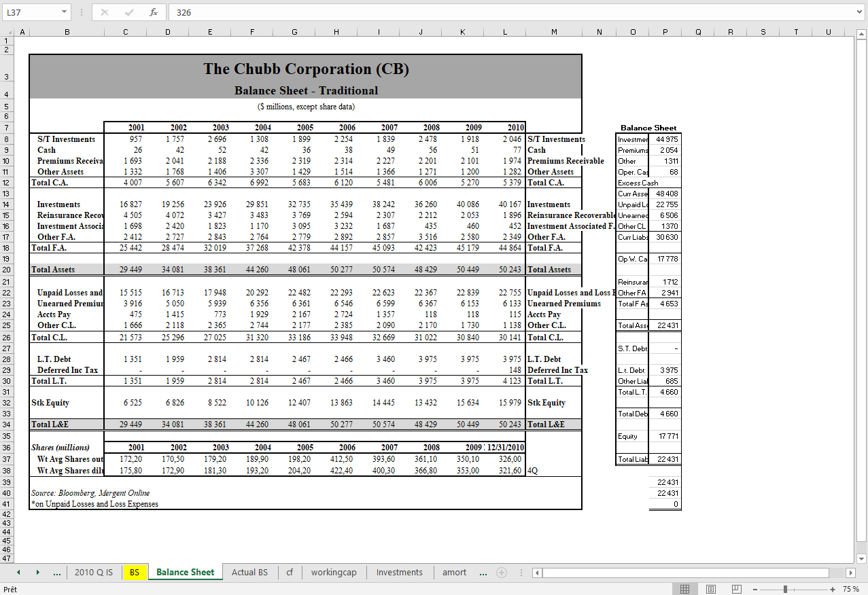868x595 pixels.
Task: Show more sheet tabs on the right ellipsis
Action: point(483,573)
